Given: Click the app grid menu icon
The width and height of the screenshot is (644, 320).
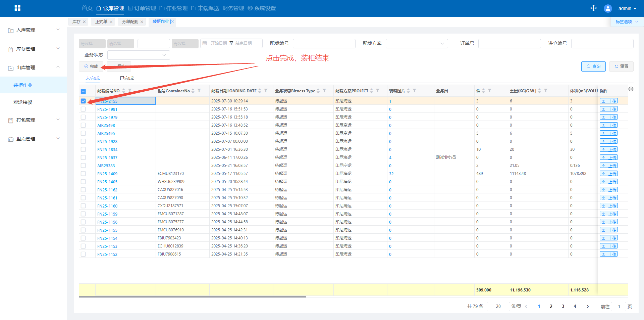Looking at the screenshot, I should point(17,8).
